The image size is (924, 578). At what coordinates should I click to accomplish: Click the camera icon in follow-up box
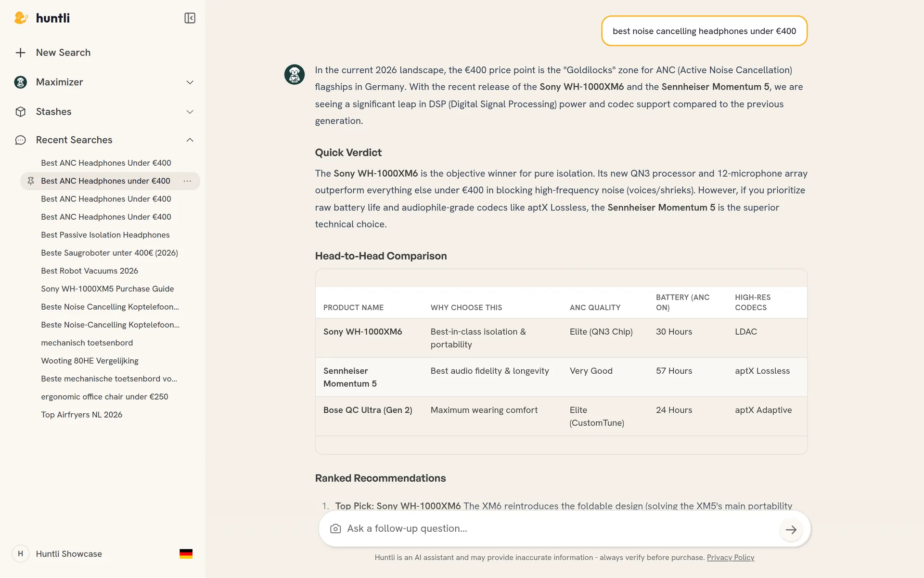pyautogui.click(x=335, y=529)
